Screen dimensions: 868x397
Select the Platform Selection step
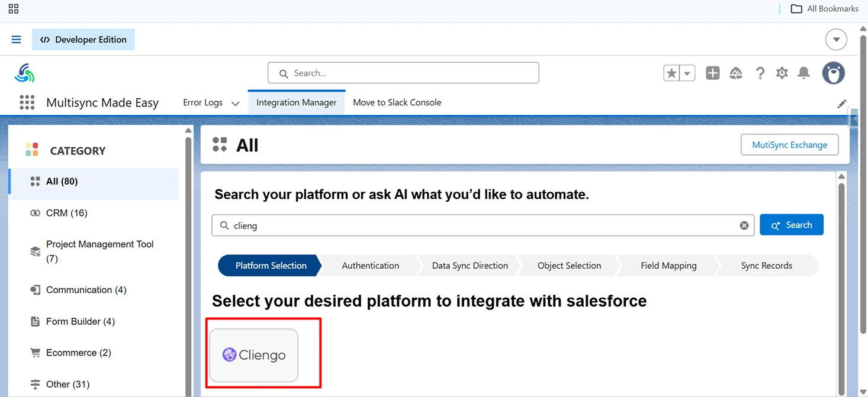pyautogui.click(x=270, y=266)
